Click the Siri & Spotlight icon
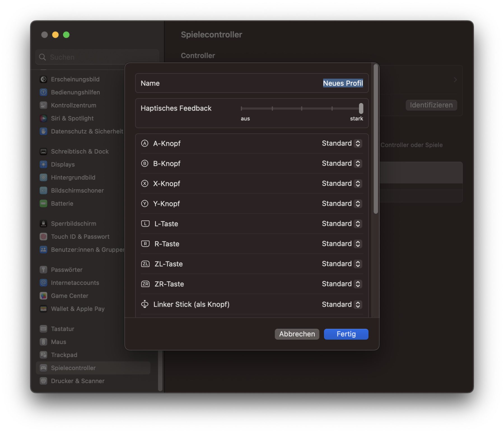This screenshot has width=504, height=433. 43,118
